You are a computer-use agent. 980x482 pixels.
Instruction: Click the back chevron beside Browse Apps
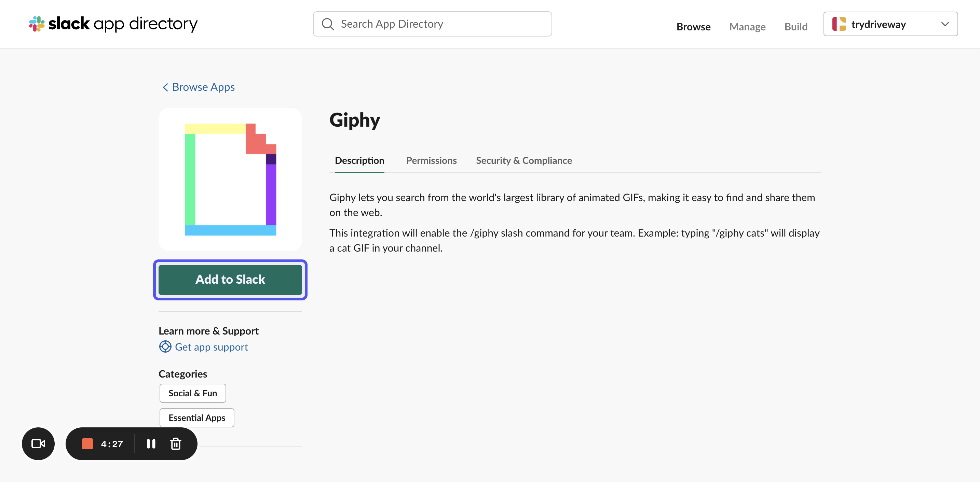click(165, 87)
